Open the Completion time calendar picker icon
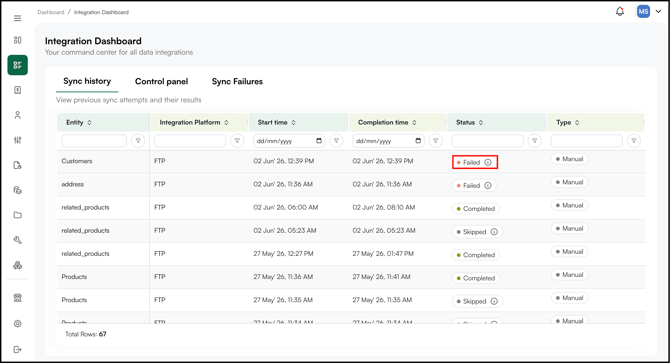This screenshot has height=363, width=670. (x=418, y=141)
